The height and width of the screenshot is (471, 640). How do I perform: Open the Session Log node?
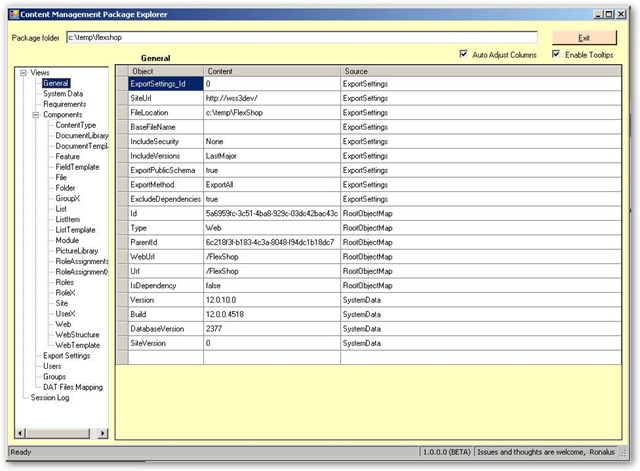tap(50, 398)
